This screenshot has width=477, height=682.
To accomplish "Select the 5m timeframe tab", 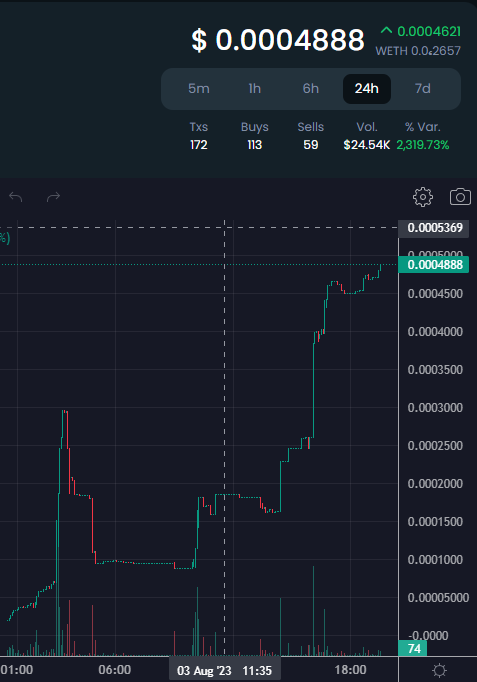I will [199, 89].
